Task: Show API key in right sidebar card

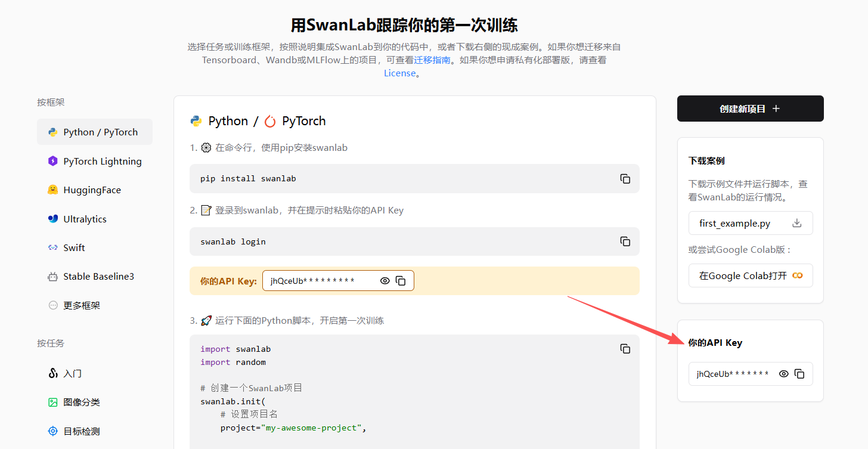Action: [784, 374]
